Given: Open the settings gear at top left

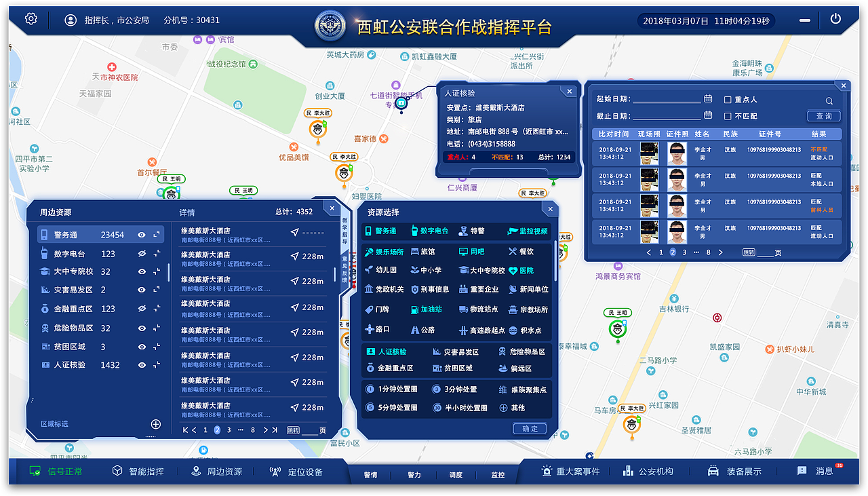Looking at the screenshot, I should 30,18.
